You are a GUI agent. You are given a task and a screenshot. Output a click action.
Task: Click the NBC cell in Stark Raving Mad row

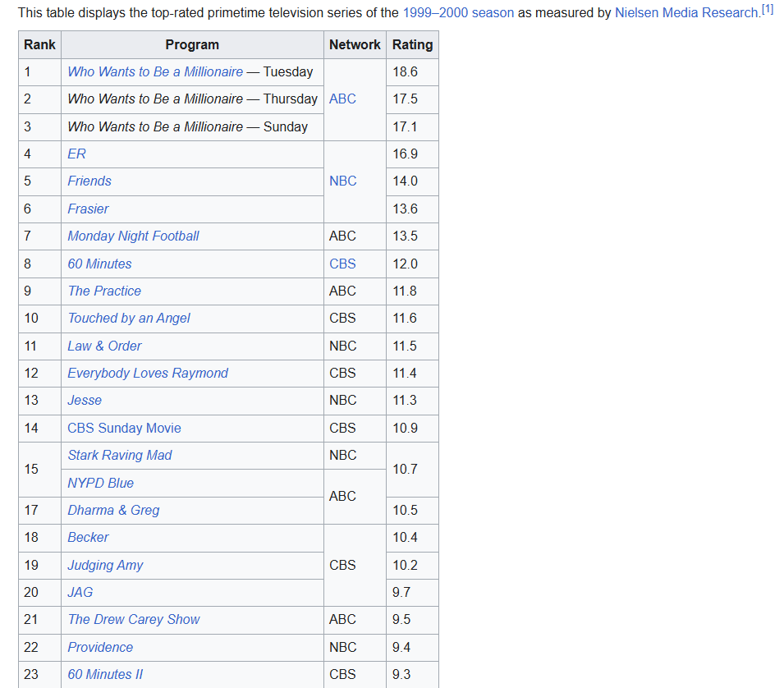tap(355, 455)
